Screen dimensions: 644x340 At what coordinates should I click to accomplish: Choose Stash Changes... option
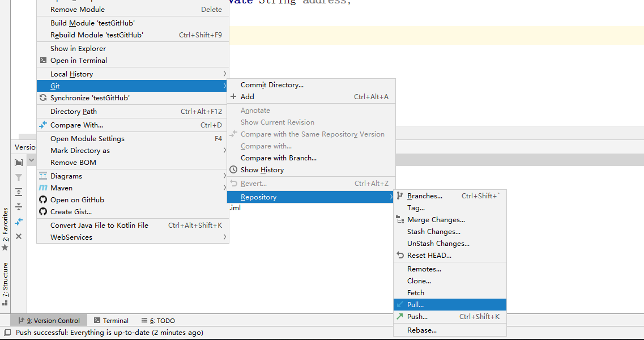[x=450, y=232]
